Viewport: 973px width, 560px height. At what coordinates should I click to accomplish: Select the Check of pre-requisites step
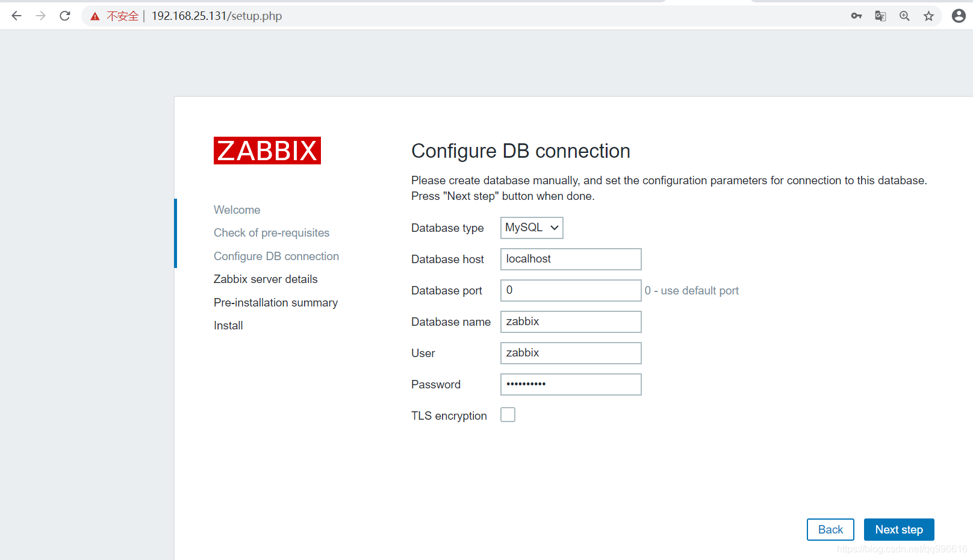coord(272,232)
